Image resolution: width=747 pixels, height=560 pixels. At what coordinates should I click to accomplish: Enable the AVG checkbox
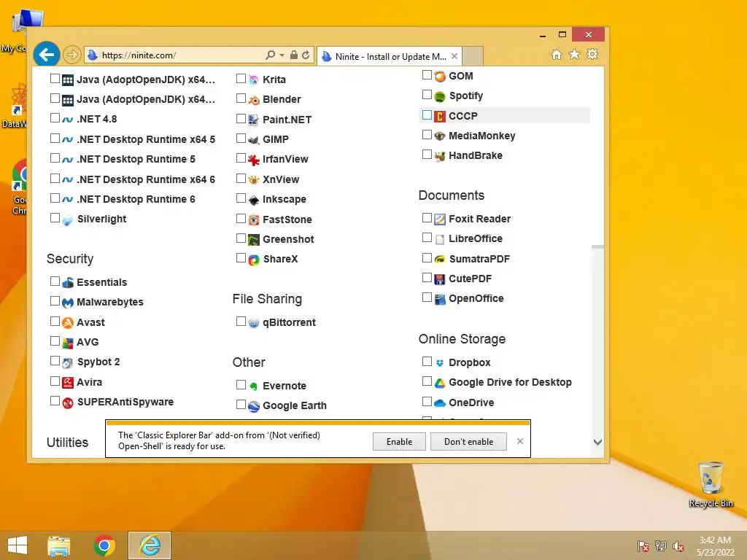pos(55,341)
